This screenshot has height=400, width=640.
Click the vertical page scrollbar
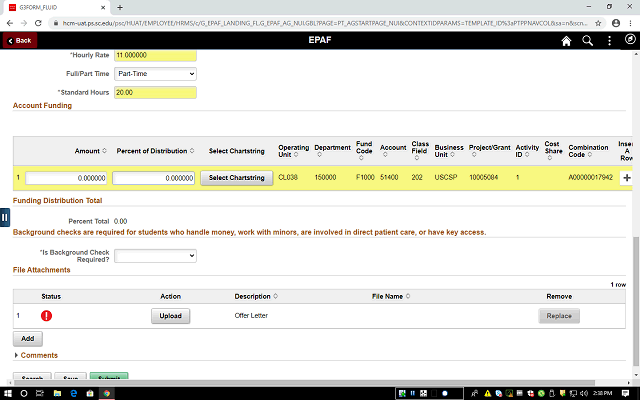(636, 301)
